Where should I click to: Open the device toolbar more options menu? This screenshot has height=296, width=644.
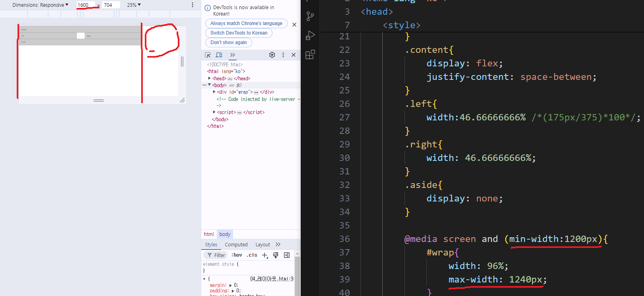(193, 5)
